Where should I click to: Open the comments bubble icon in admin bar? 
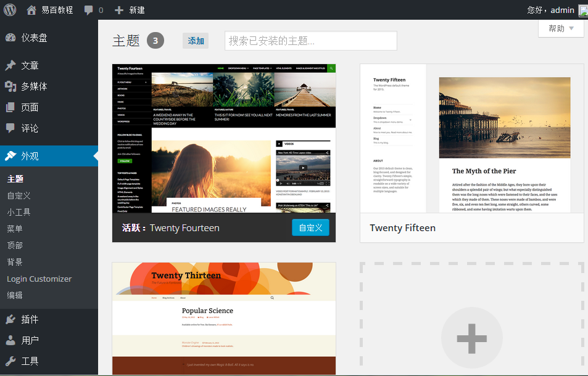pos(88,10)
